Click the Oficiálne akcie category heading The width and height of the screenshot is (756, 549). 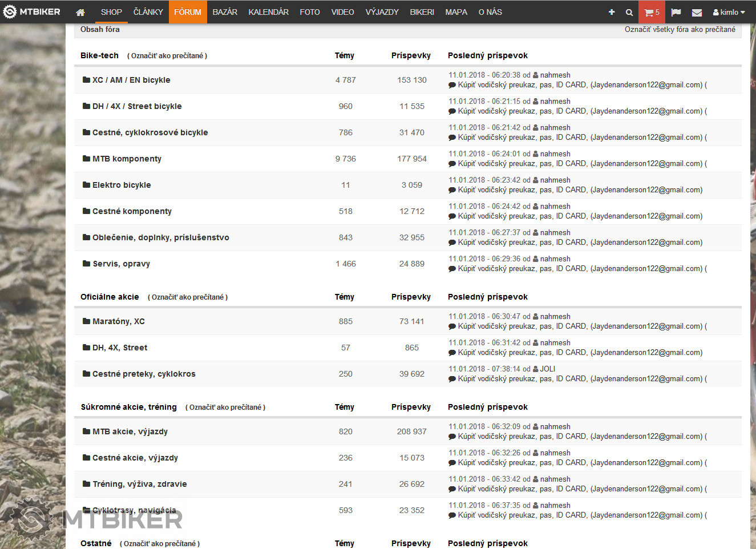110,297
